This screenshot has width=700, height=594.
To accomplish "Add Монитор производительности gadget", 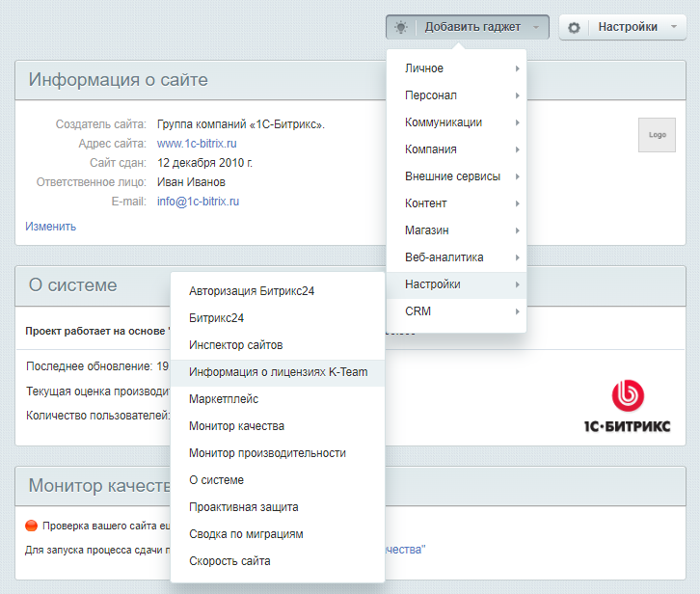I will click(x=278, y=453).
